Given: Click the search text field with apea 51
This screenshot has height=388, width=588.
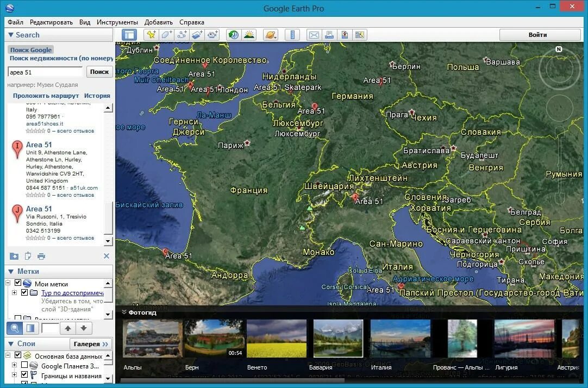Looking at the screenshot, I should pyautogui.click(x=45, y=72).
